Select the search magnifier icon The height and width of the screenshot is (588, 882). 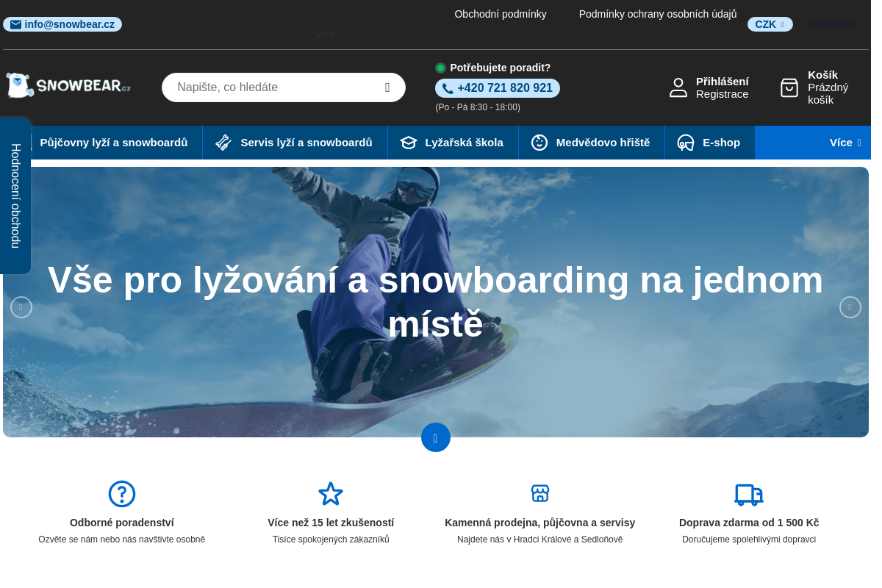tap(387, 87)
